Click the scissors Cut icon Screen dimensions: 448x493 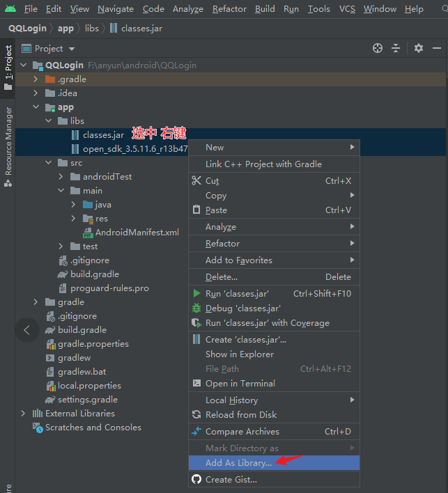(x=196, y=180)
